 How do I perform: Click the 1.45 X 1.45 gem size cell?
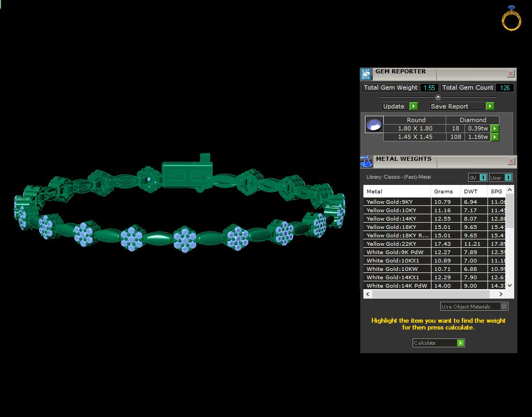415,137
